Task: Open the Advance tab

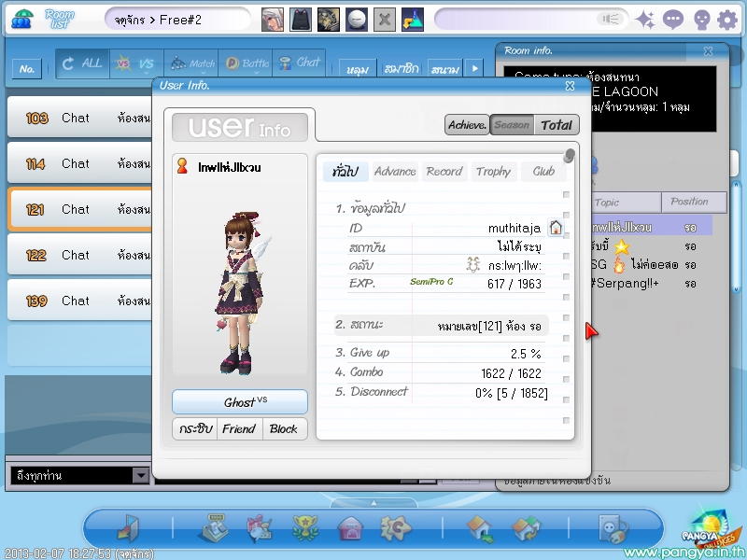Action: coord(395,171)
